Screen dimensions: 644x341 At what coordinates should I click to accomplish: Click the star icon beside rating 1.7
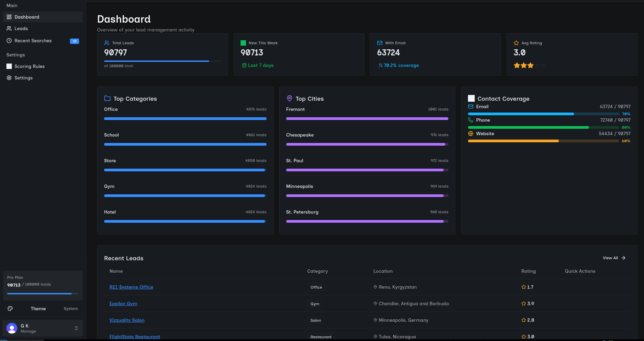coord(524,287)
